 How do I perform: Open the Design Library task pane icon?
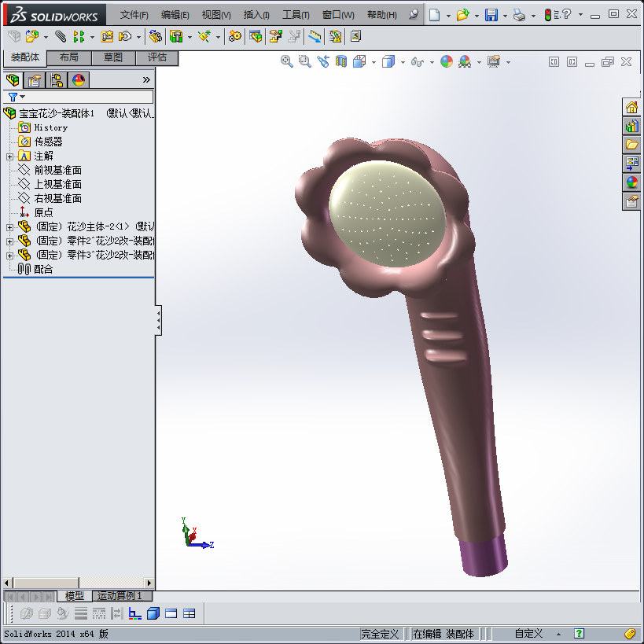[x=631, y=126]
